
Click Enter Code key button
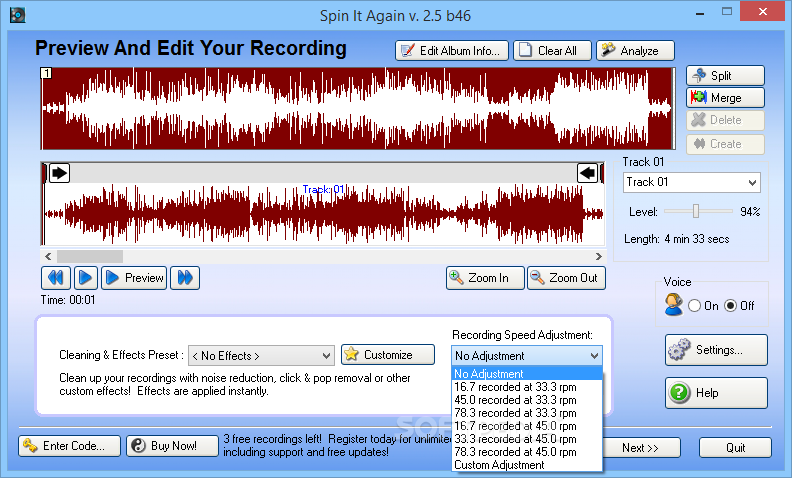click(70, 446)
